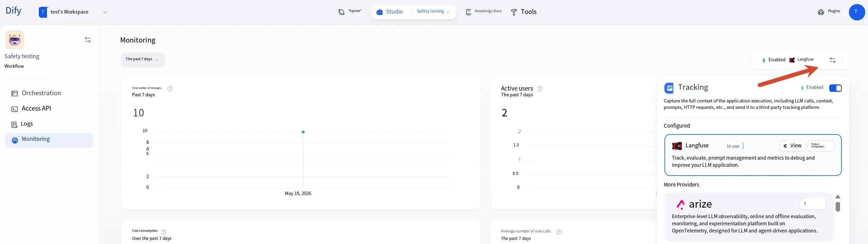Click the help icon beside Total number of messages
The height and width of the screenshot is (244, 868).
170,89
